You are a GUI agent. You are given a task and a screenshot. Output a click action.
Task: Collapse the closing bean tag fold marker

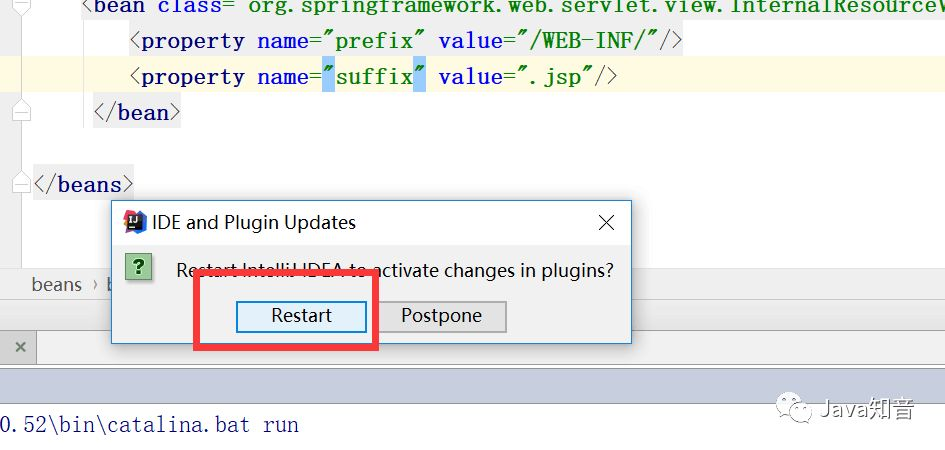pyautogui.click(x=21, y=111)
